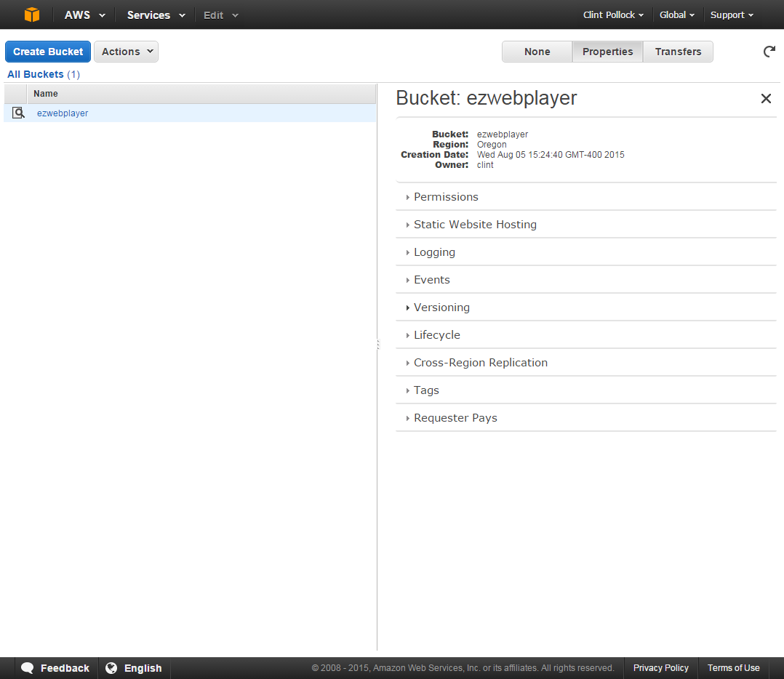The image size is (784, 679).
Task: Open the Privacy Policy link
Action: click(660, 668)
